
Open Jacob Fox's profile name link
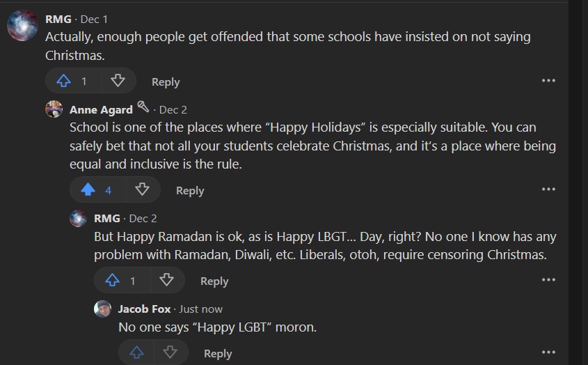(x=144, y=309)
